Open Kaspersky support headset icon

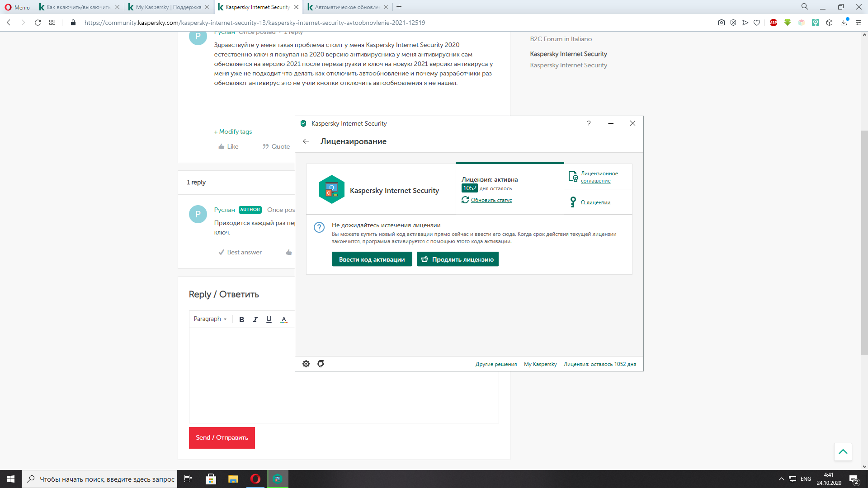point(321,364)
